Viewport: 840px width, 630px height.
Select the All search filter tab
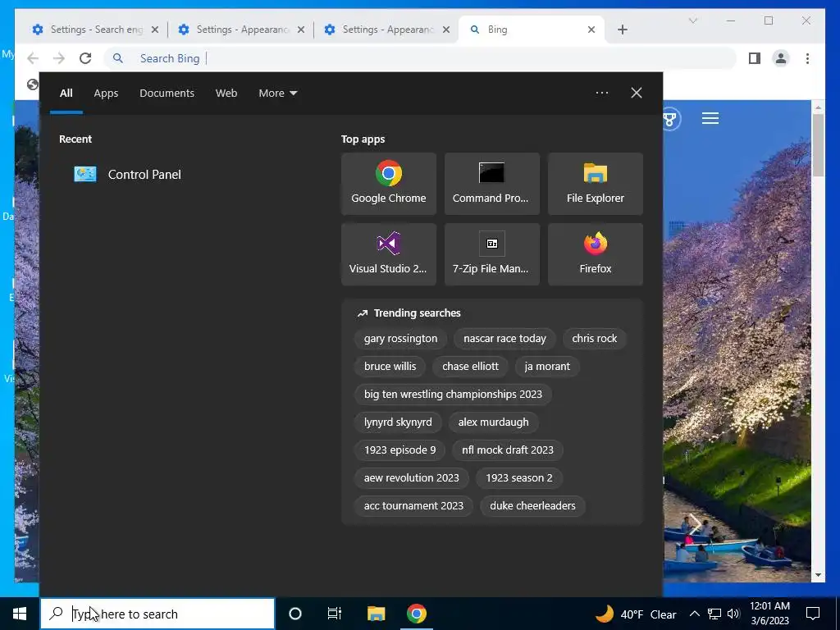click(x=66, y=94)
